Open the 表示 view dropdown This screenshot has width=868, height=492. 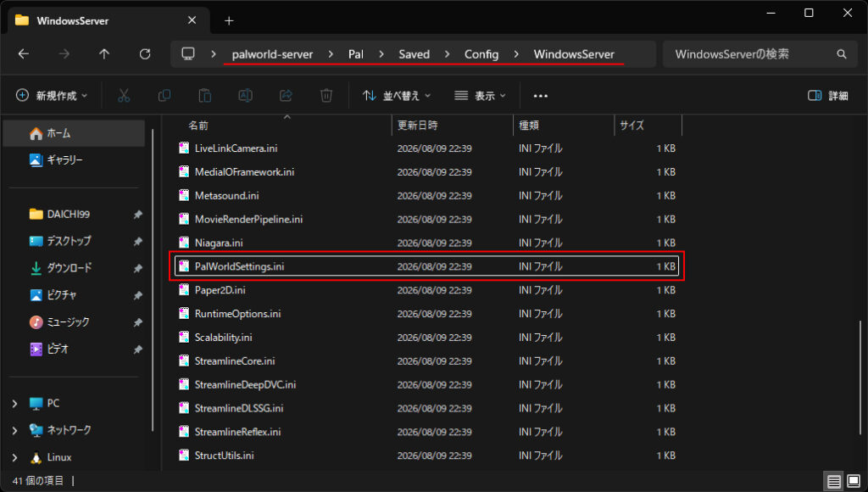coord(480,96)
